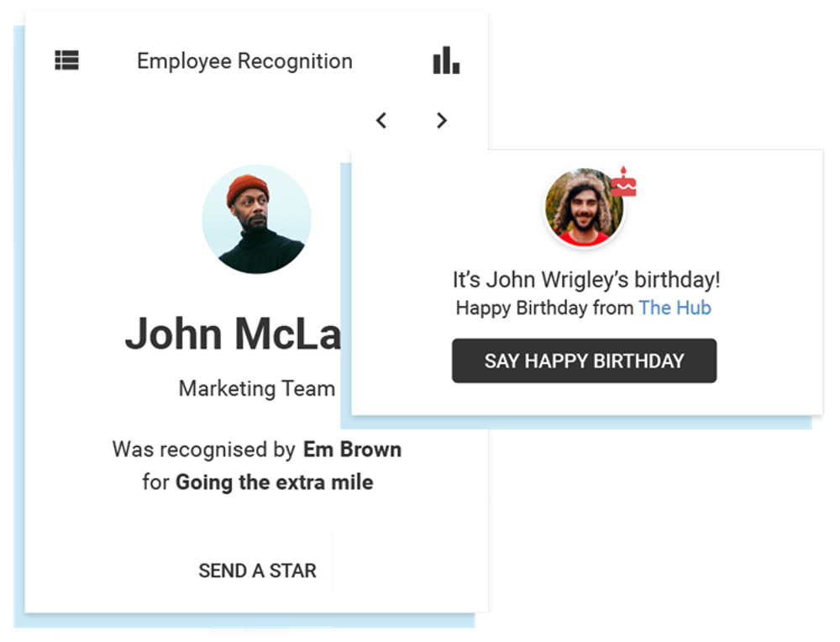Advance to next recognition with right chevron
The height and width of the screenshot is (642, 840).
pyautogui.click(x=442, y=120)
